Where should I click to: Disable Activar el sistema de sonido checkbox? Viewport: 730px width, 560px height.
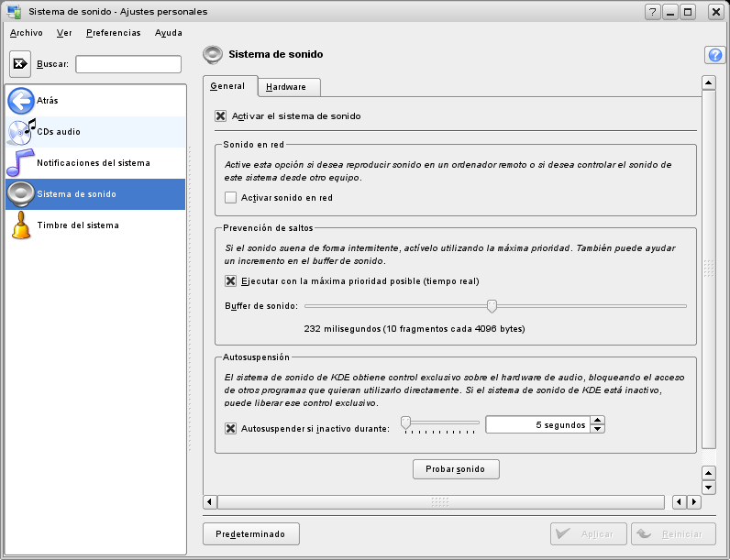coord(220,116)
